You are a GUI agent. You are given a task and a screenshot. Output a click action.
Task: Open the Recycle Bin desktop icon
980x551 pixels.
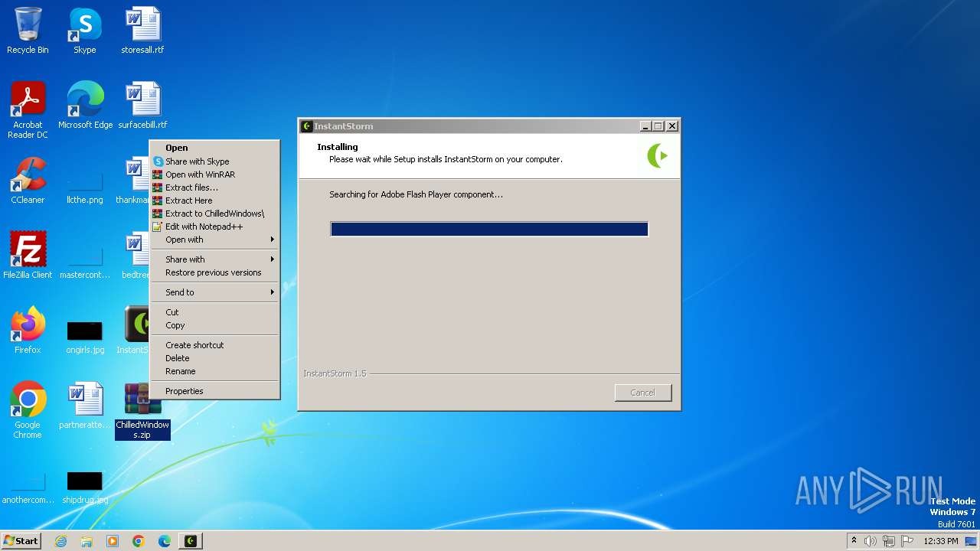28,31
